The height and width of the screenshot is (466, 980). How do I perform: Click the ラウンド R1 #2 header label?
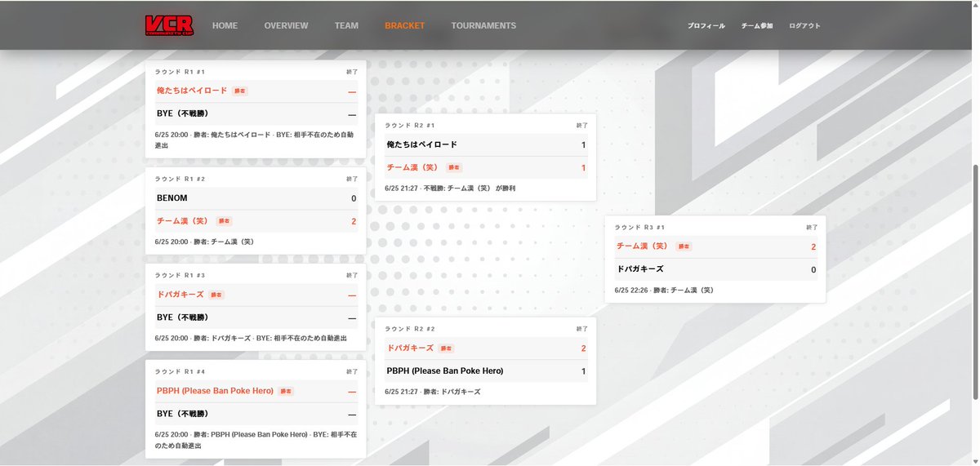pos(180,179)
